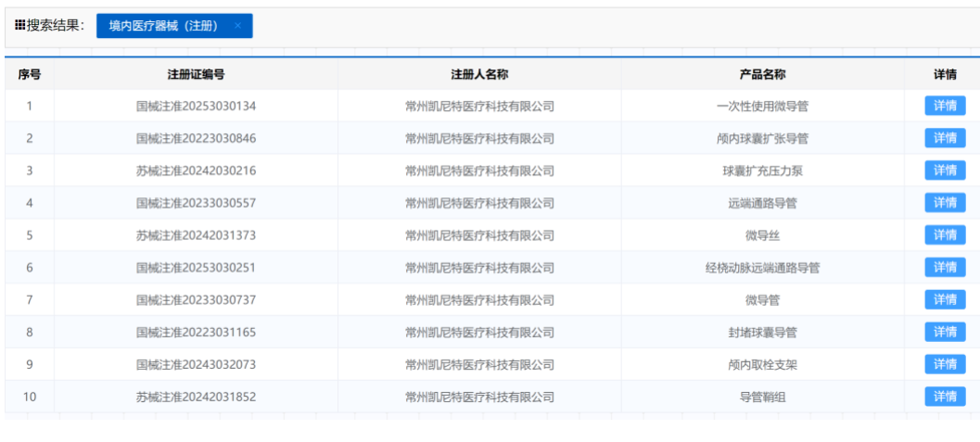Click product name 导管鞘组
Image resolution: width=980 pixels, height=442 pixels.
pyautogui.click(x=762, y=397)
